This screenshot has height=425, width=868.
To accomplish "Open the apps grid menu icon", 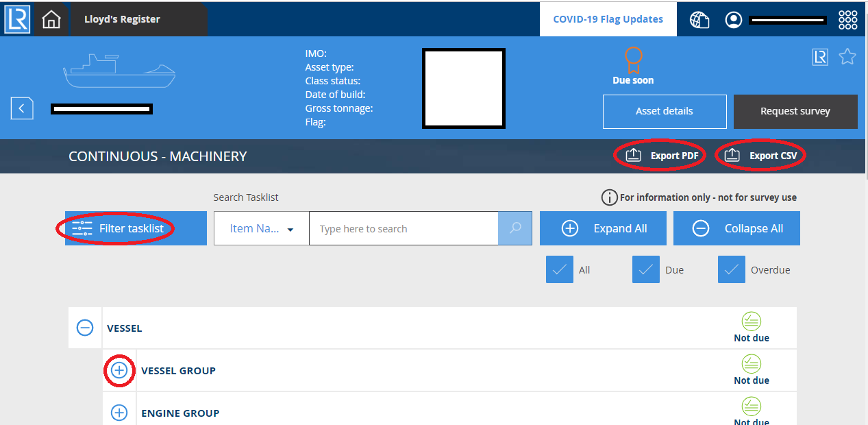I will click(x=848, y=20).
